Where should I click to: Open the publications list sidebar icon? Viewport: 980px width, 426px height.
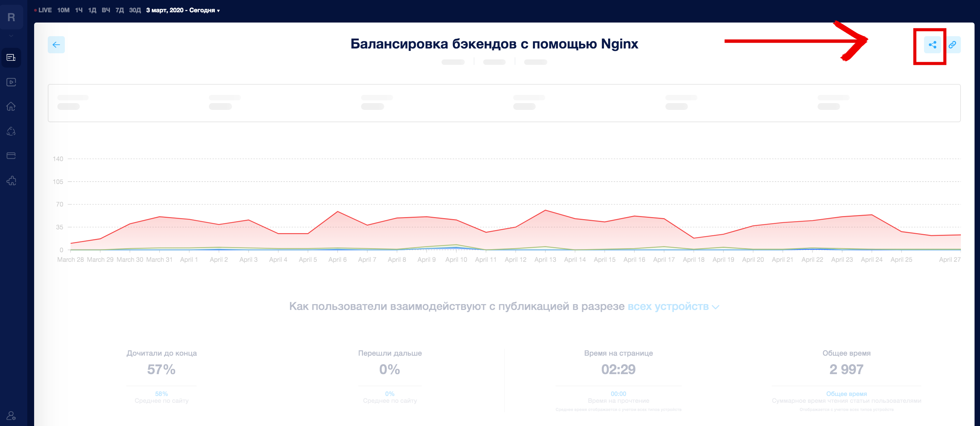point(11,58)
